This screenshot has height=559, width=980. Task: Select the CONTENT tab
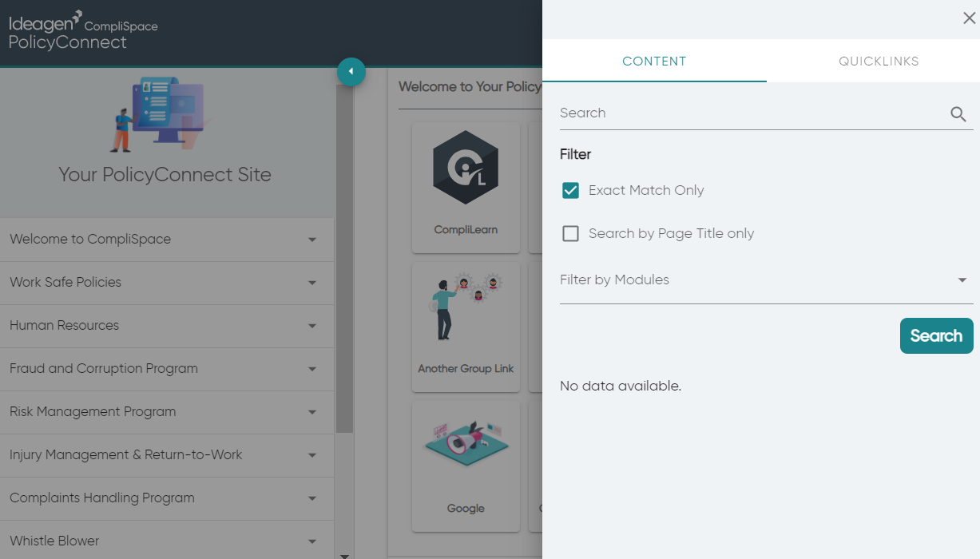click(x=654, y=61)
